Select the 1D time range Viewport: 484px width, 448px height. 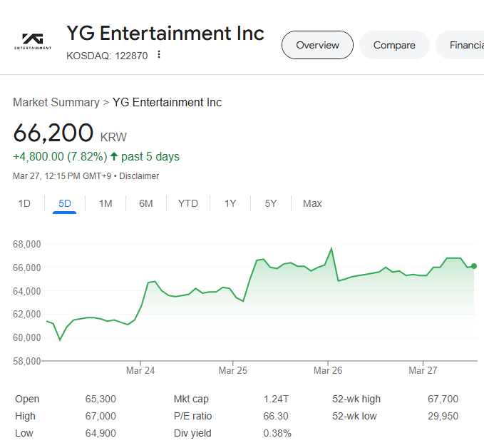click(24, 203)
